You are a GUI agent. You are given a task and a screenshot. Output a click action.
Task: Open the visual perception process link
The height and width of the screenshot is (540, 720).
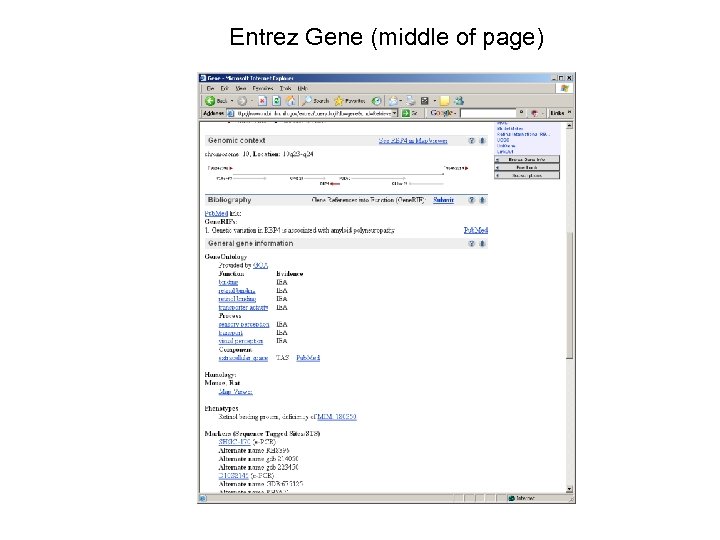tap(241, 341)
